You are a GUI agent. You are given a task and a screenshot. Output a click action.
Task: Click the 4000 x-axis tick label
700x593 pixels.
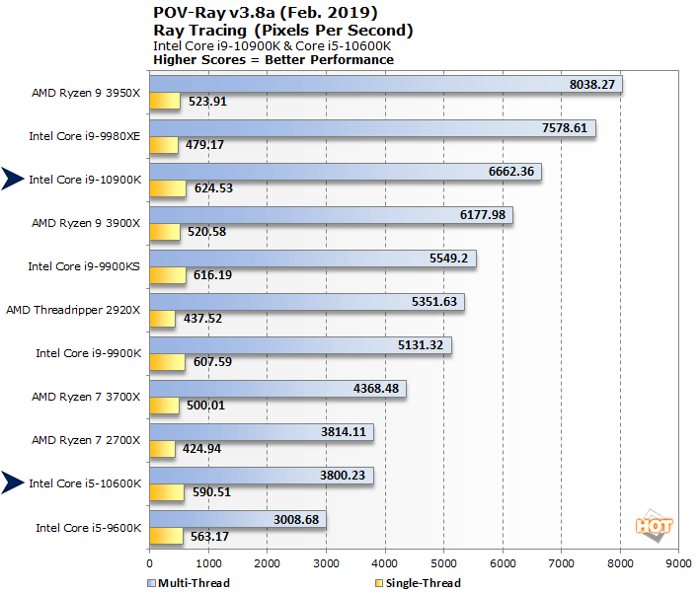[385, 563]
